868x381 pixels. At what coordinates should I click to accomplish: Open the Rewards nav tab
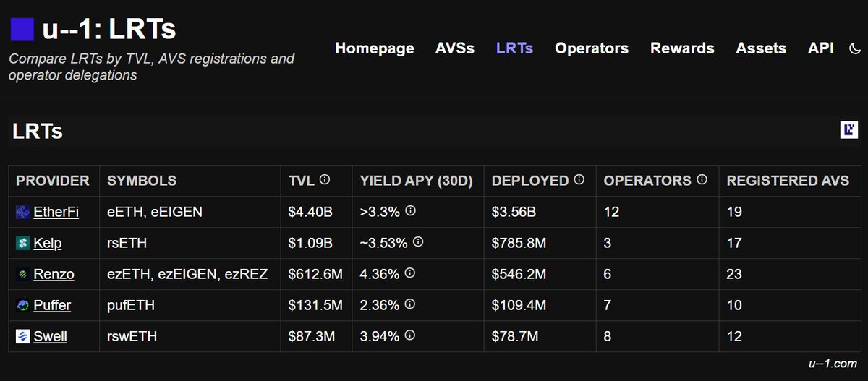(x=682, y=48)
